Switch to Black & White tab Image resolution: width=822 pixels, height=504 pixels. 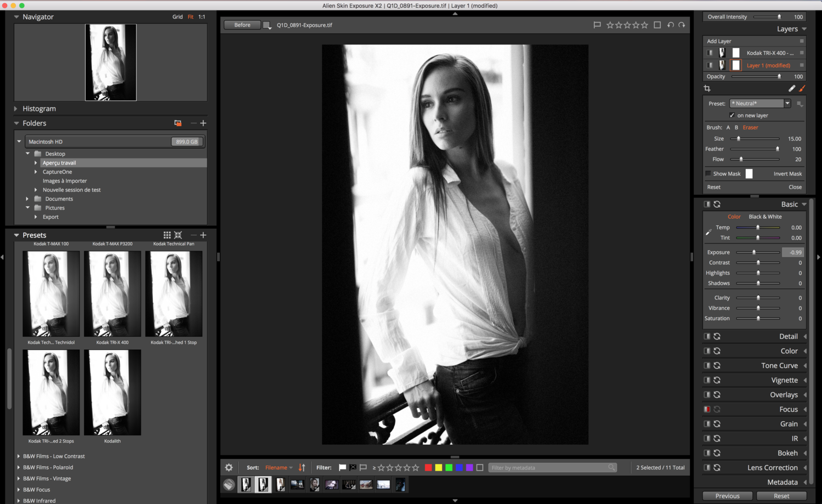[x=765, y=217]
